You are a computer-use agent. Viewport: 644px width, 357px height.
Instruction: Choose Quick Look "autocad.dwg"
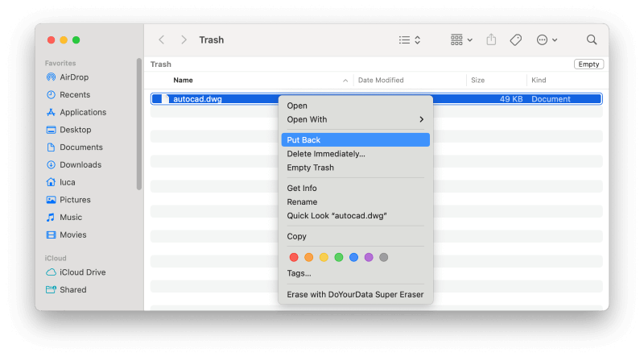(356, 216)
